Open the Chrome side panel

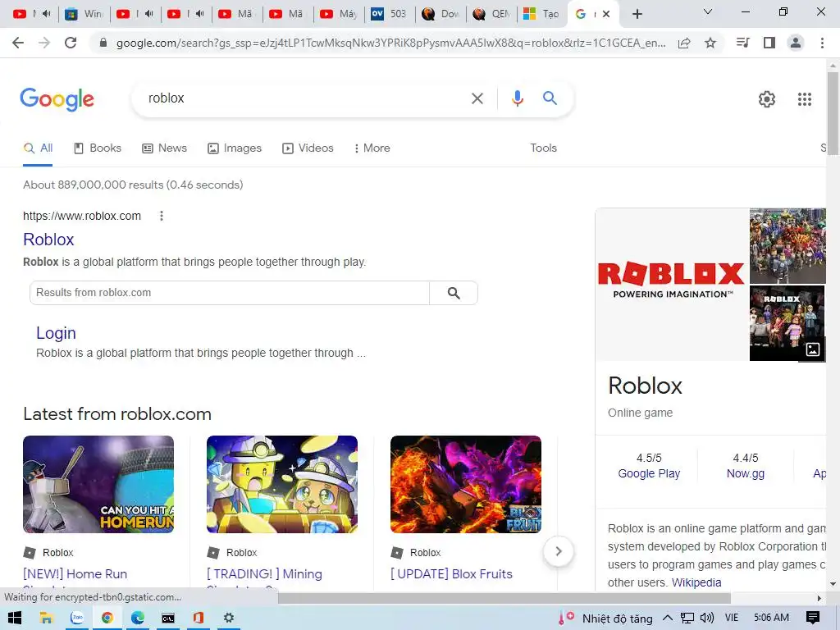pos(769,43)
